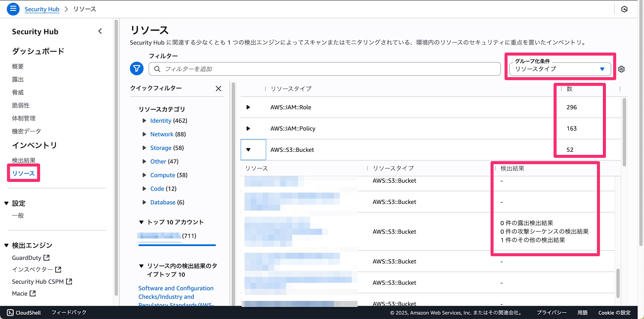Click the 1 件のその他の検出結果 text
644x319 pixels.
click(533, 240)
